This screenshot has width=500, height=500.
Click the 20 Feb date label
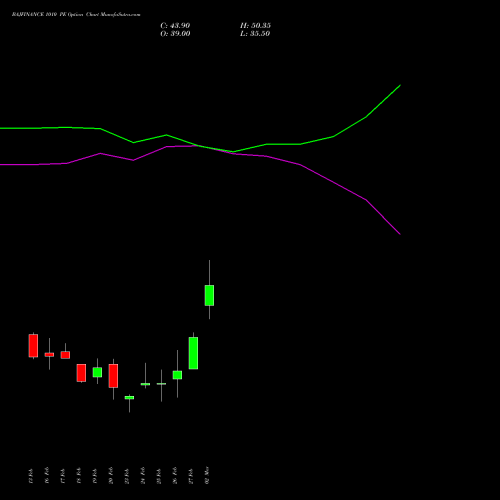tap(111, 475)
